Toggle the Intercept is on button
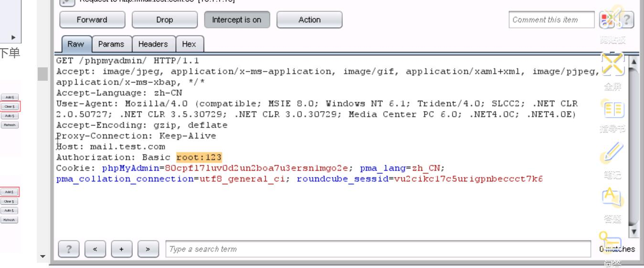 pos(237,20)
